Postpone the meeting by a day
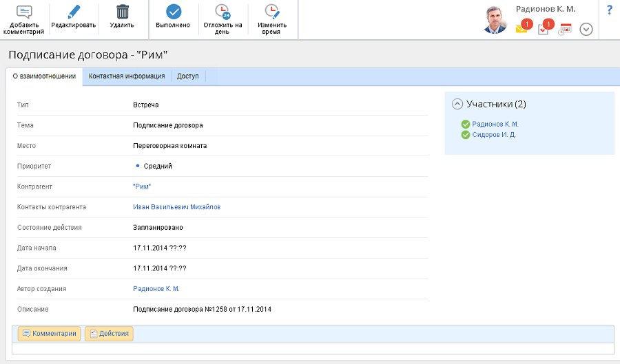This screenshot has width=620, height=364. point(223,12)
